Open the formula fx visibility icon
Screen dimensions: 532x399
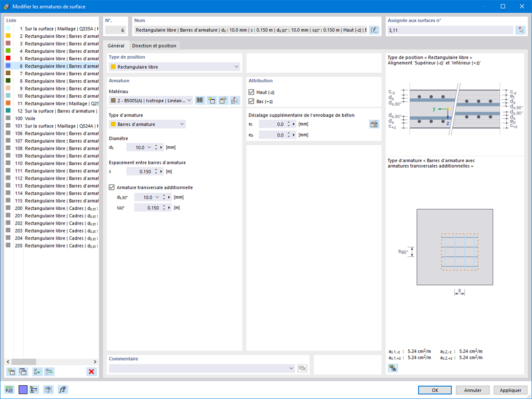[63, 389]
